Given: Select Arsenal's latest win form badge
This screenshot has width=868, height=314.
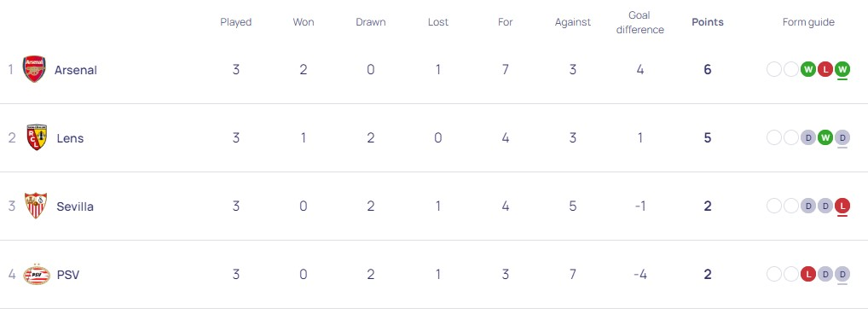Looking at the screenshot, I should [x=842, y=69].
